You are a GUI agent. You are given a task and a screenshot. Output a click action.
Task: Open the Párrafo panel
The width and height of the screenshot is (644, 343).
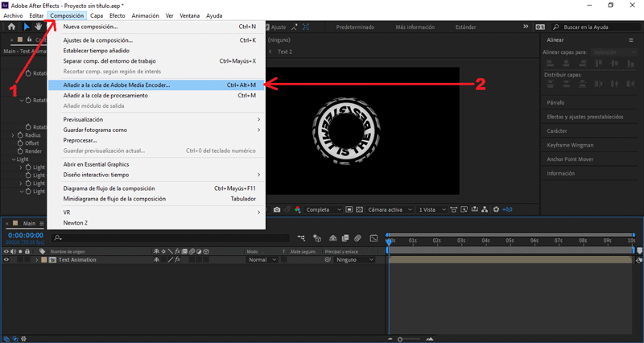tap(555, 103)
